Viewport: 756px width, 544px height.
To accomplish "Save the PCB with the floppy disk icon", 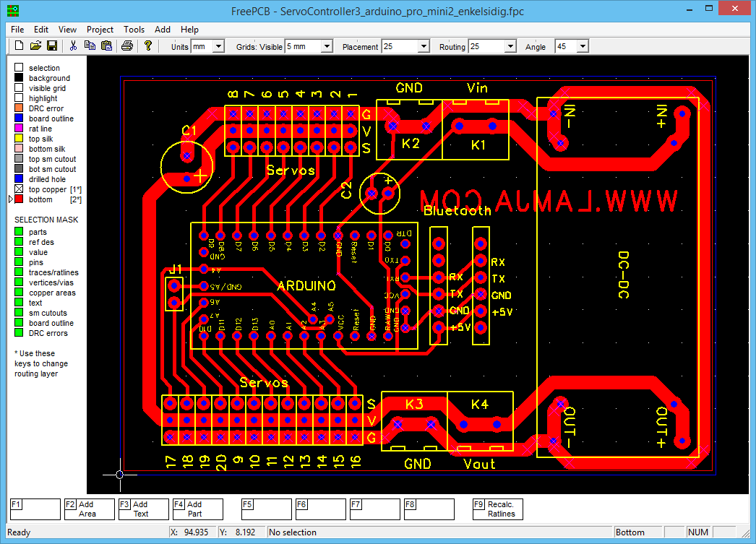I will pos(52,46).
